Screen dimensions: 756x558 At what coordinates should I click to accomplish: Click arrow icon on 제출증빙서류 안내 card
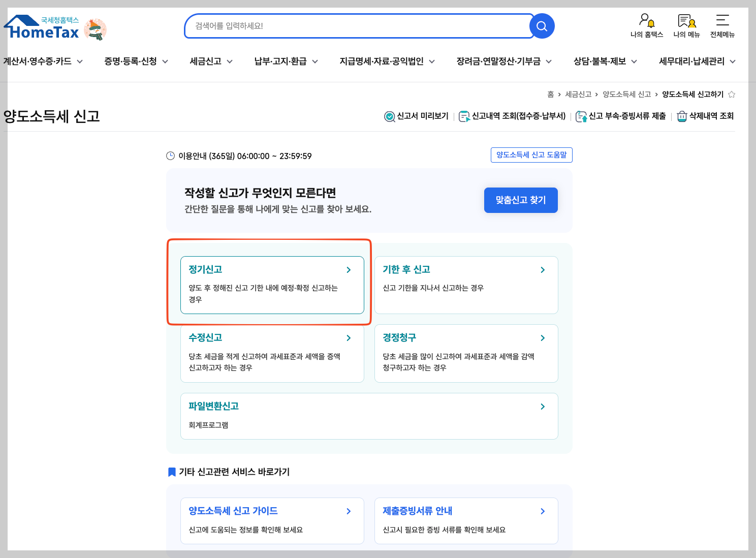(543, 511)
